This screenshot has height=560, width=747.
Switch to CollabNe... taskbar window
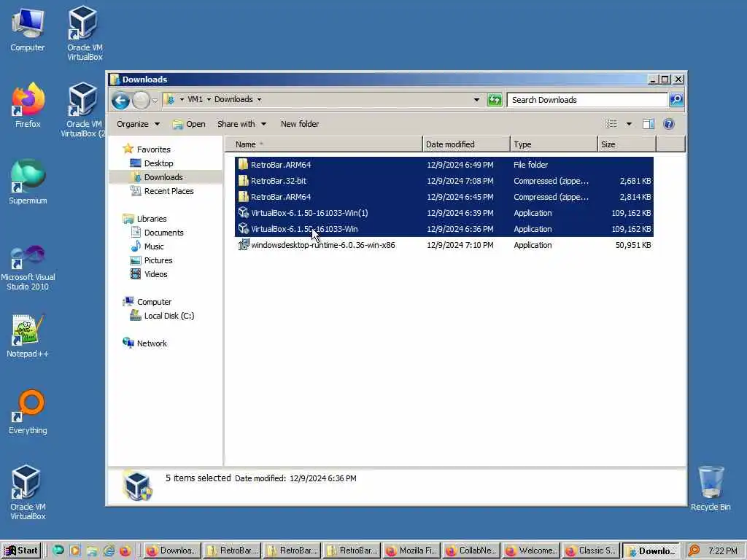pyautogui.click(x=471, y=551)
